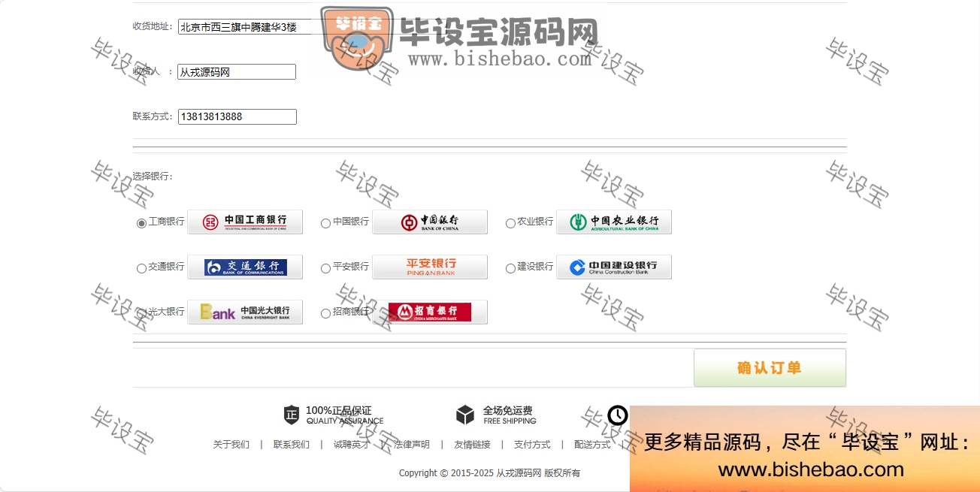The image size is (980, 492).
Task: Select the 光大银行 radio button
Action: pos(141,313)
